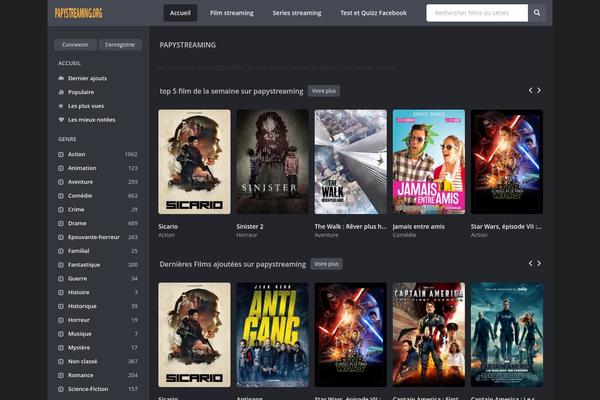Viewport: 600px width, 400px height.
Task: Open the Populaire link
Action: coord(81,92)
